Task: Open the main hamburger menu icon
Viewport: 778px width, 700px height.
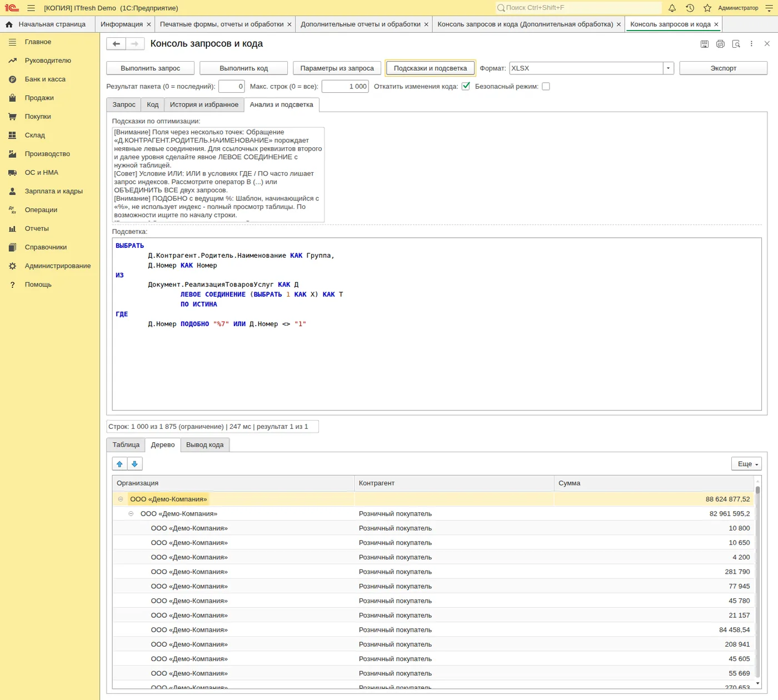Action: click(x=31, y=8)
